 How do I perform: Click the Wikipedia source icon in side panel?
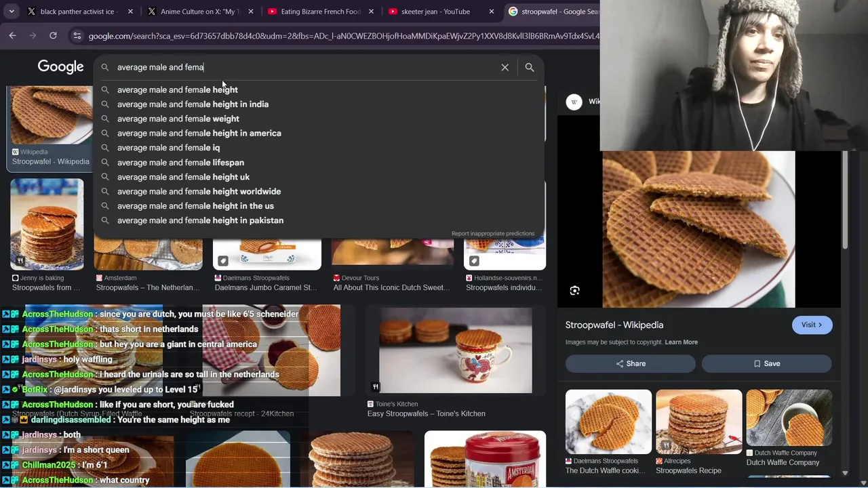pyautogui.click(x=574, y=102)
